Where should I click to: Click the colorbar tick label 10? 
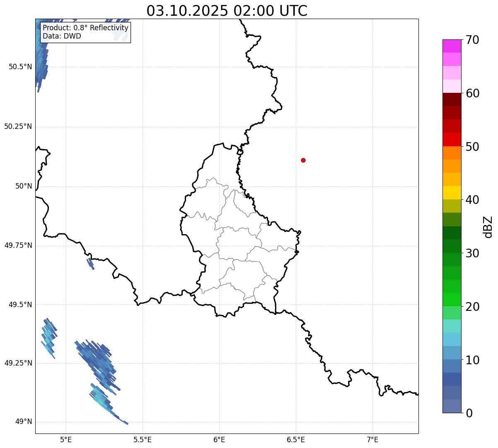472,360
